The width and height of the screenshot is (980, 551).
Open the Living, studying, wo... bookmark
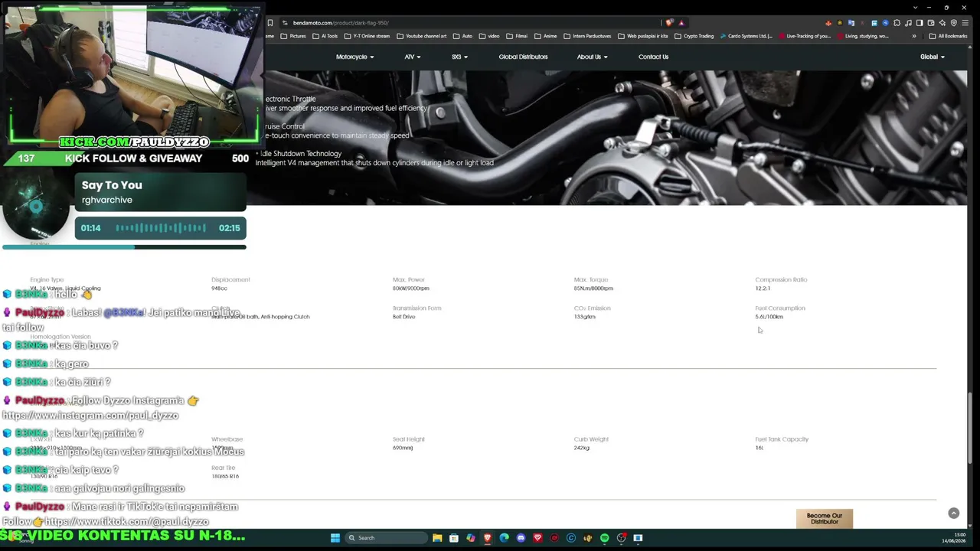(863, 36)
